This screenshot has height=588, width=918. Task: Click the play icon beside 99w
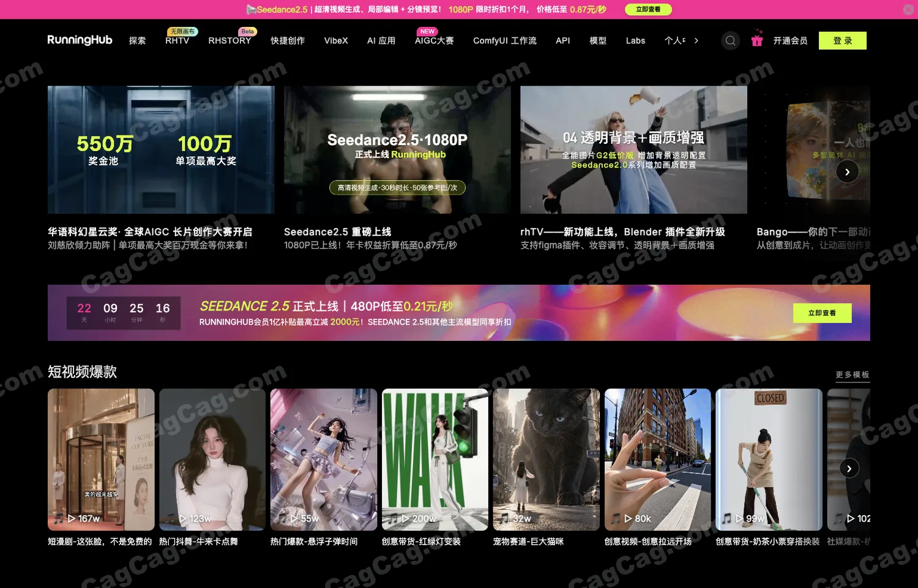740,518
